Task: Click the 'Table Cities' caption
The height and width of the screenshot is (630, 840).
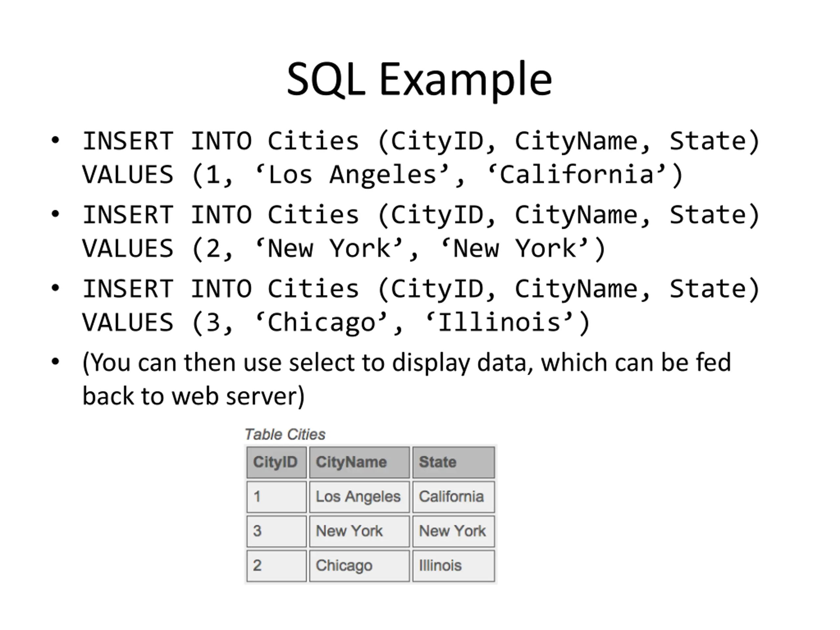Action: pyautogui.click(x=285, y=434)
